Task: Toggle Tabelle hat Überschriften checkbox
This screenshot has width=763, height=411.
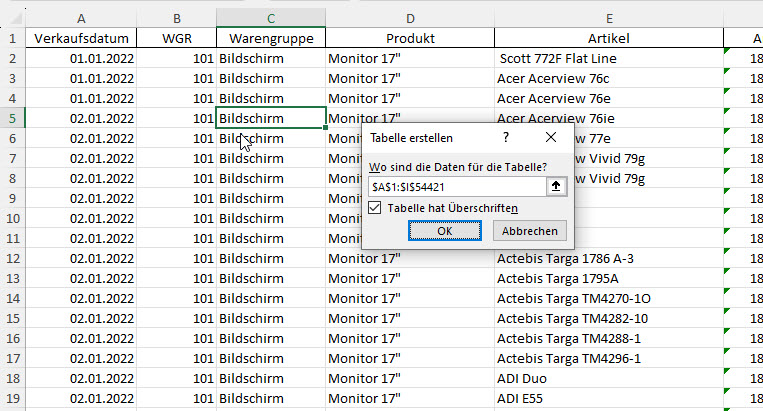Action: click(x=375, y=208)
